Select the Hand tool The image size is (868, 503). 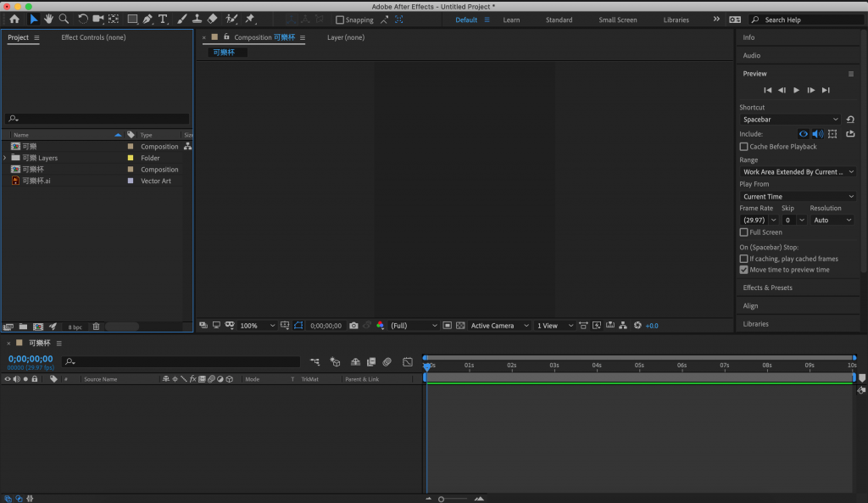point(48,20)
